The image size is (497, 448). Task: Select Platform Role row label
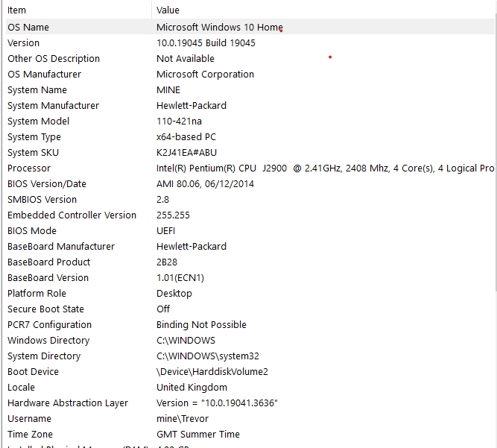(37, 293)
